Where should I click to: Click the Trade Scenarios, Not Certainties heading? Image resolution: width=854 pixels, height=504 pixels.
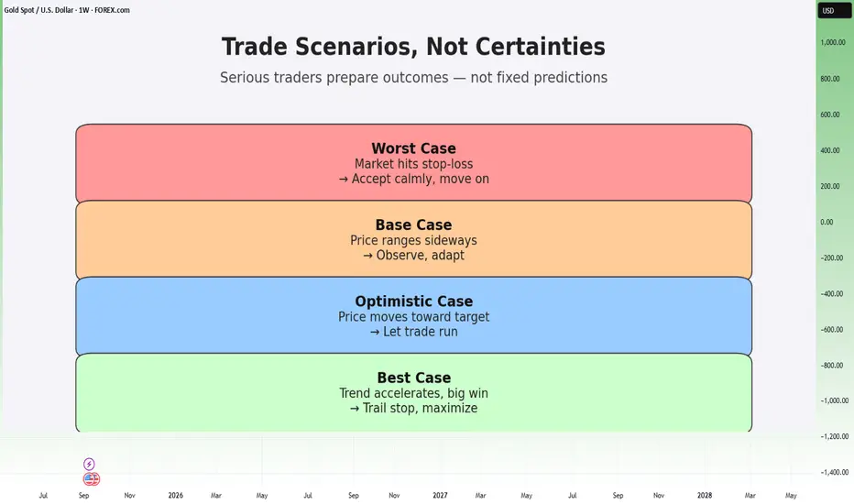pyautogui.click(x=413, y=47)
